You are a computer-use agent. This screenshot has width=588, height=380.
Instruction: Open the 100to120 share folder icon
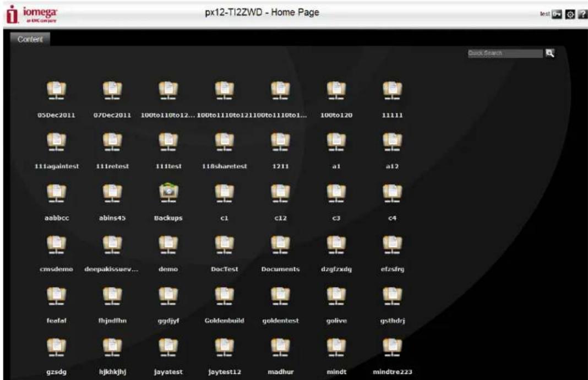pyautogui.click(x=336, y=90)
